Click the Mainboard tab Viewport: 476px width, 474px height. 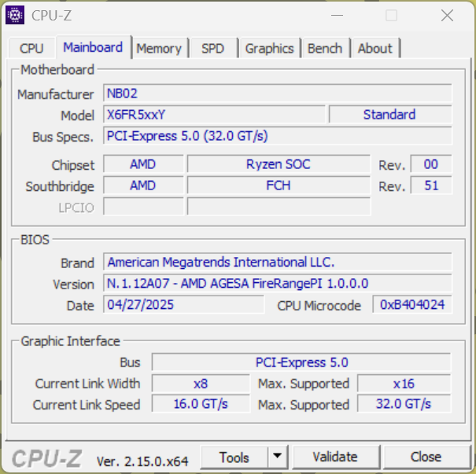(93, 47)
